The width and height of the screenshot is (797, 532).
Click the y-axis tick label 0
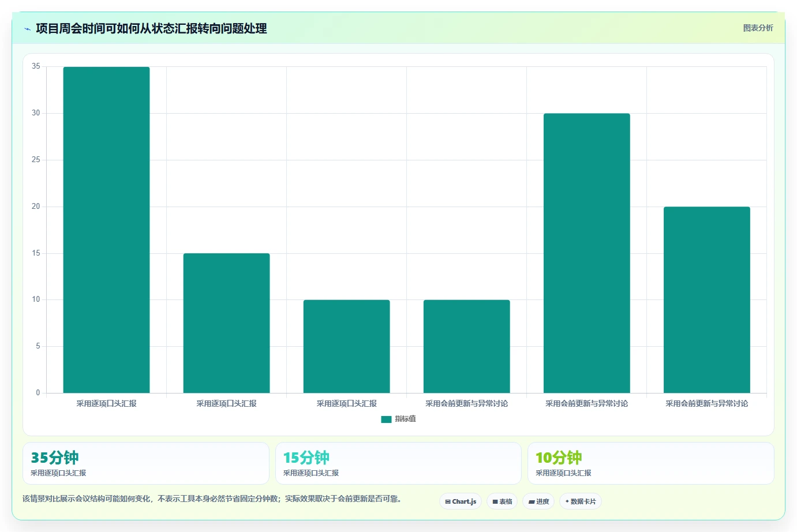[x=38, y=393]
